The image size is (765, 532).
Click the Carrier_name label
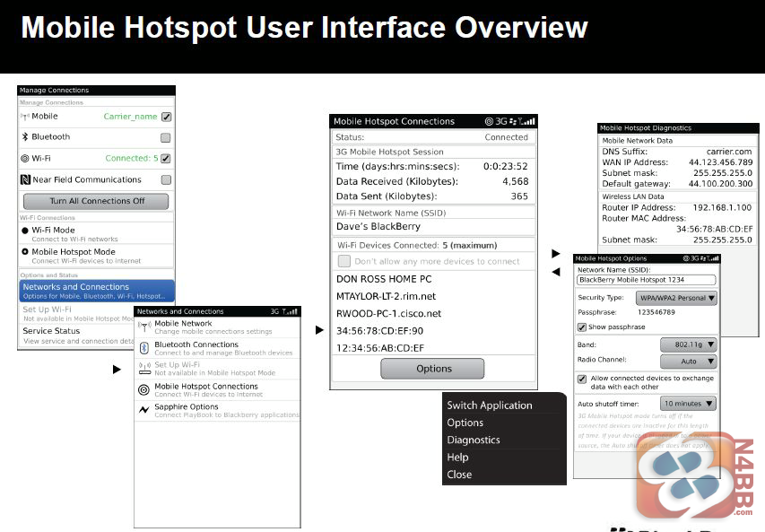coord(130,117)
